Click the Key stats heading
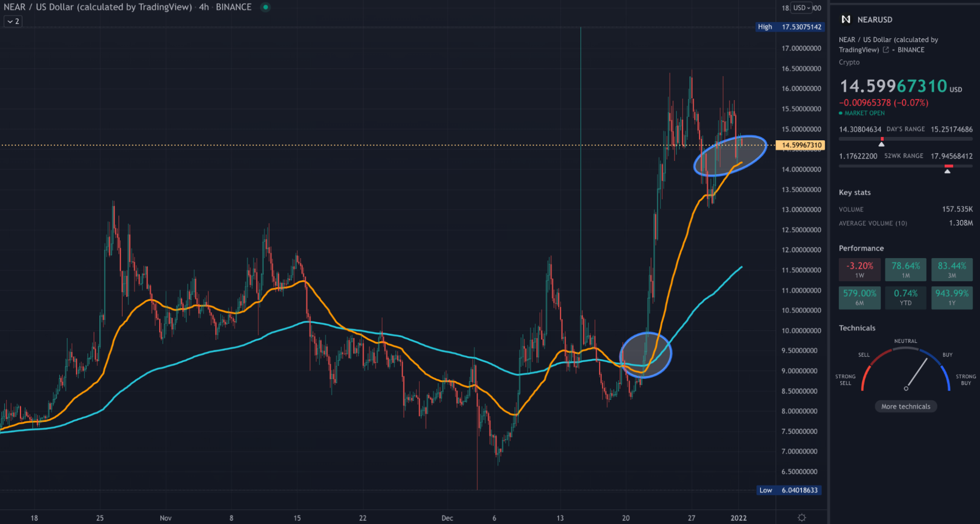980x524 pixels. tap(854, 192)
